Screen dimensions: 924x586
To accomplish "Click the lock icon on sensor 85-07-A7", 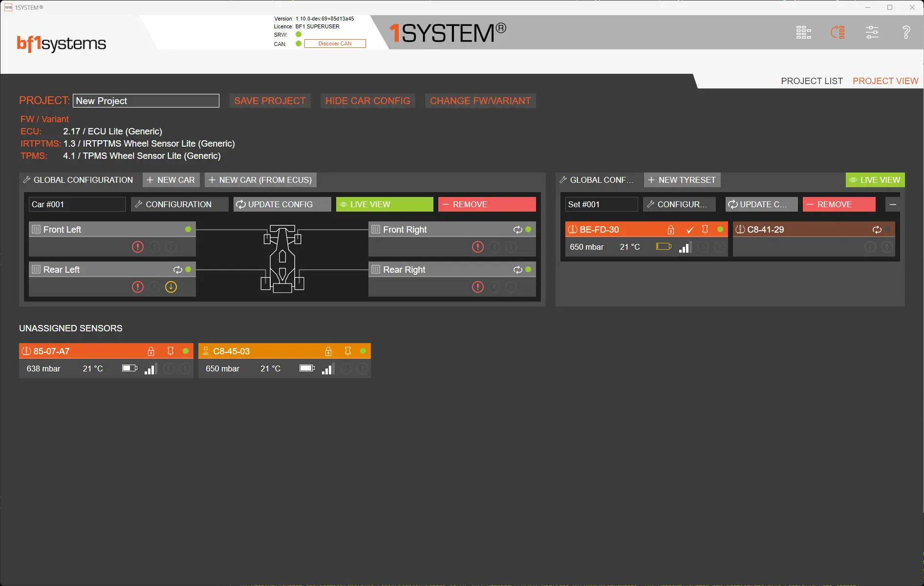I will 151,351.
